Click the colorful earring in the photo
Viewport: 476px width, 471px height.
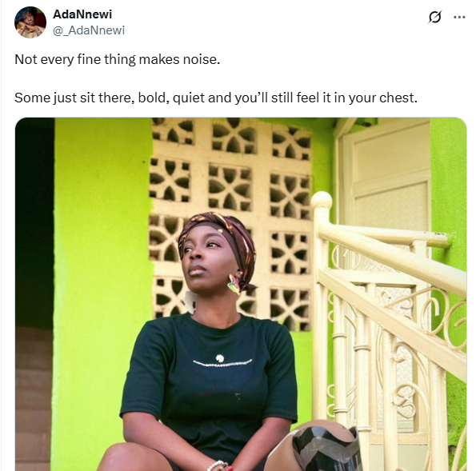click(x=234, y=284)
